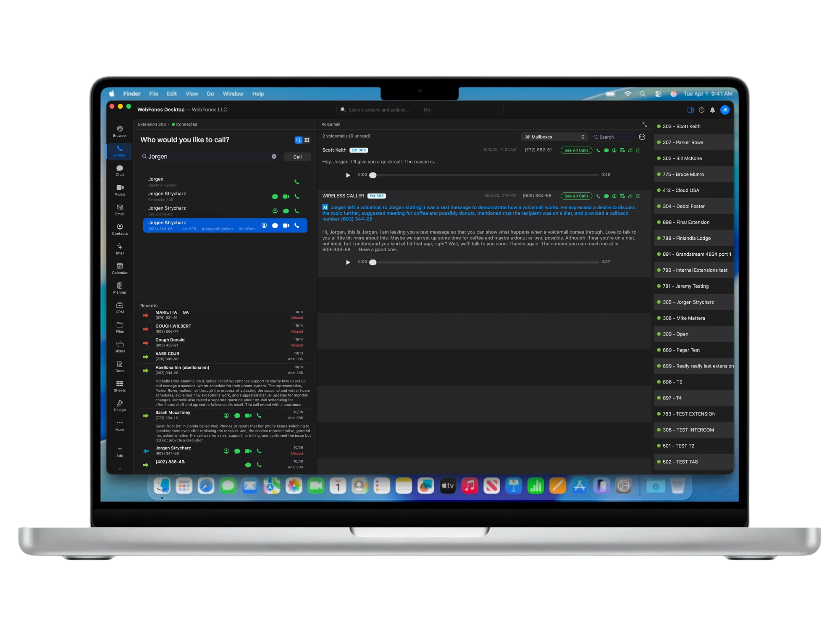Viewport: 840px width, 630px height.
Task: Open the Sheets section in sidebar
Action: pyautogui.click(x=120, y=386)
